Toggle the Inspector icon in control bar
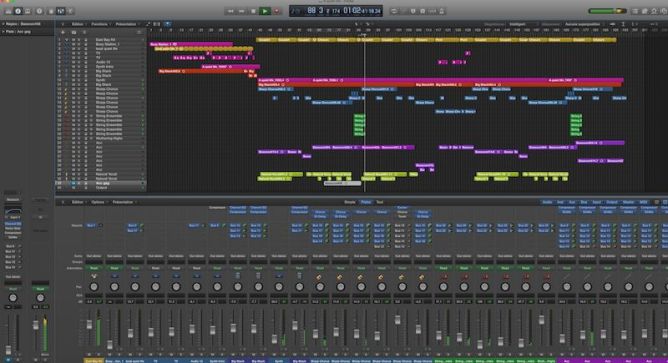Image resolution: width=668 pixels, height=363 pixels. (18, 11)
